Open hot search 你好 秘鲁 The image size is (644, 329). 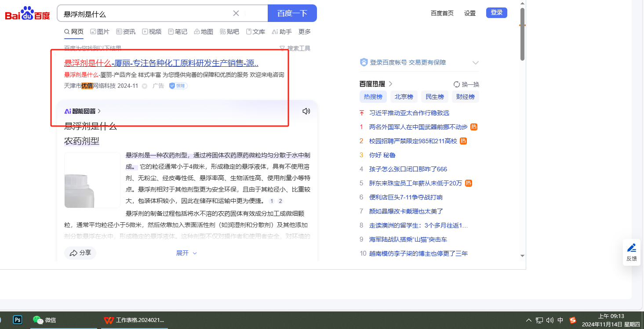(382, 155)
